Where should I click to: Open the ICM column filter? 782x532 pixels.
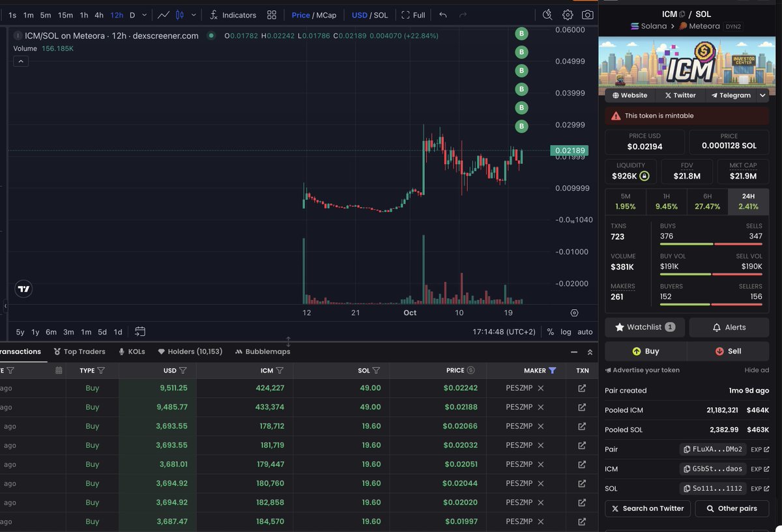point(280,371)
